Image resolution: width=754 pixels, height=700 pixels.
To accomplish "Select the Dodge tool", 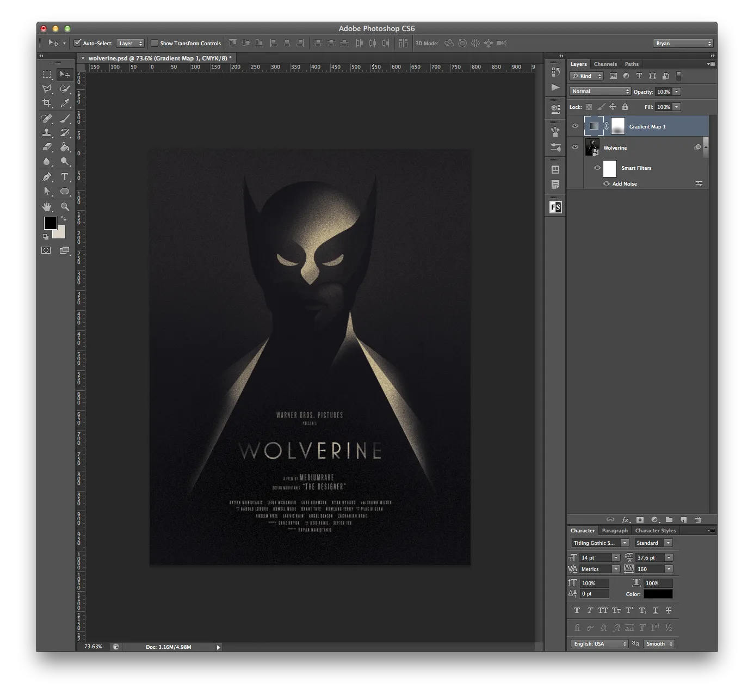I will pos(65,161).
